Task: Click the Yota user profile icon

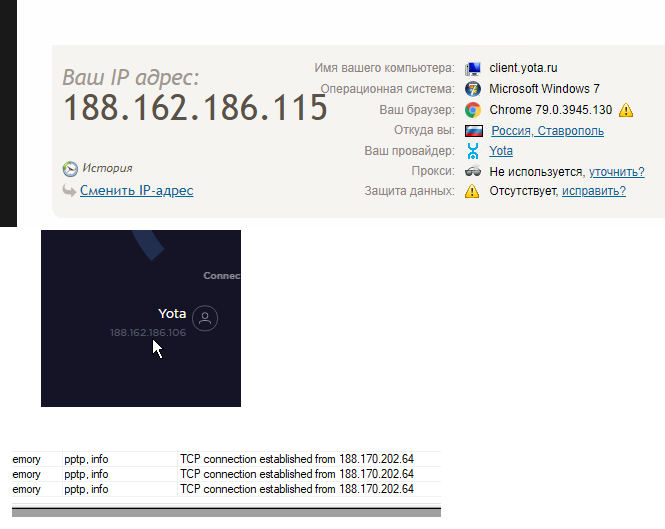Action: tap(205, 318)
